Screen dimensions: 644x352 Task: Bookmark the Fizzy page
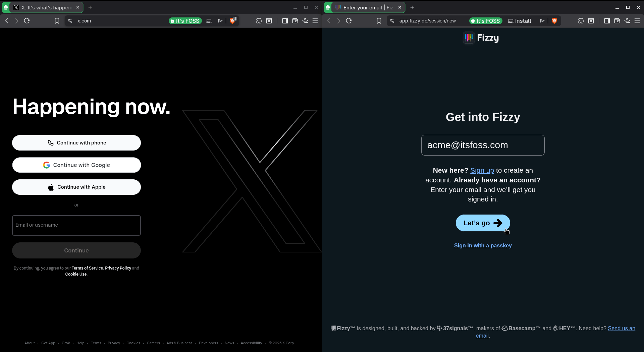(379, 21)
